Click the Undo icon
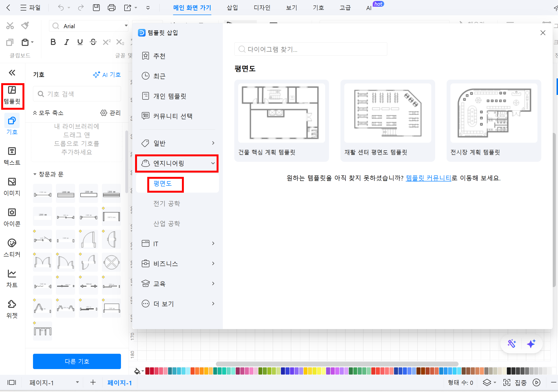 pos(61,8)
